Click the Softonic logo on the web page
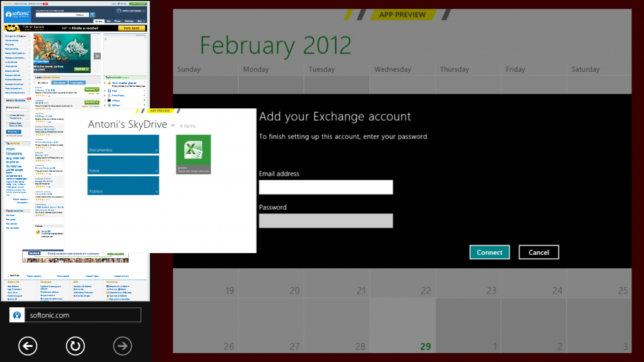 [17, 14]
